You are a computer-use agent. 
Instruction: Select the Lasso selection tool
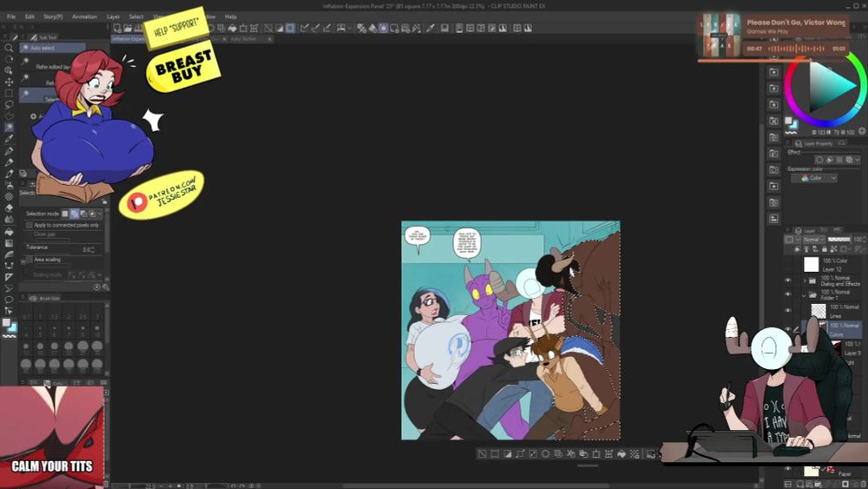pos(9,105)
